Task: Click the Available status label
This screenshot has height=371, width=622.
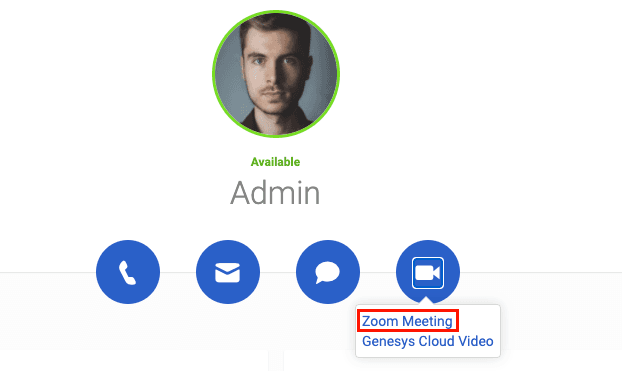Action: click(275, 162)
